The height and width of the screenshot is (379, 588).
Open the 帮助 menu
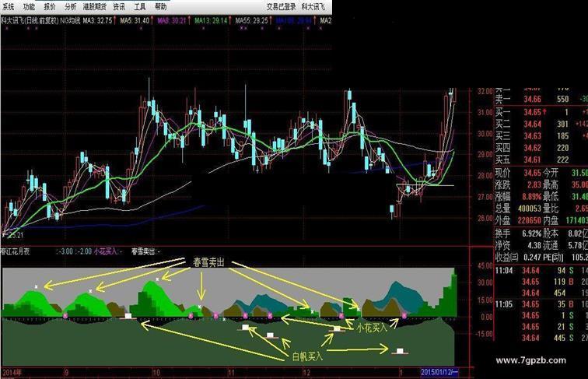(x=160, y=6)
